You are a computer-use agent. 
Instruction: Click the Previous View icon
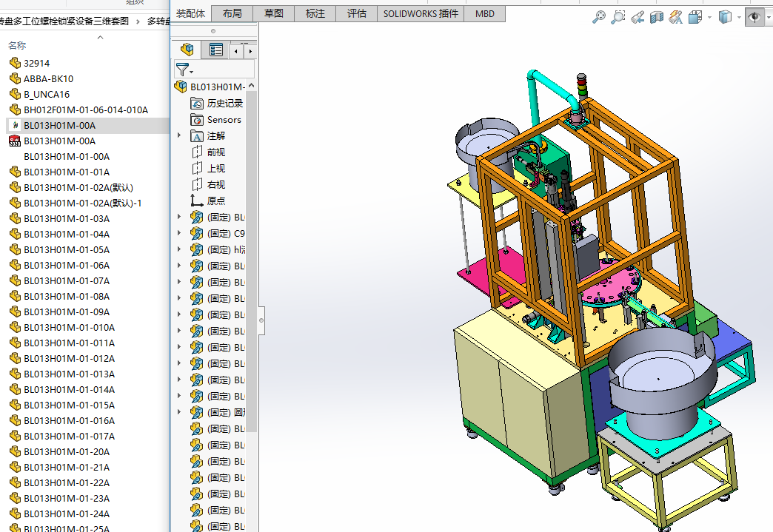tap(638, 16)
